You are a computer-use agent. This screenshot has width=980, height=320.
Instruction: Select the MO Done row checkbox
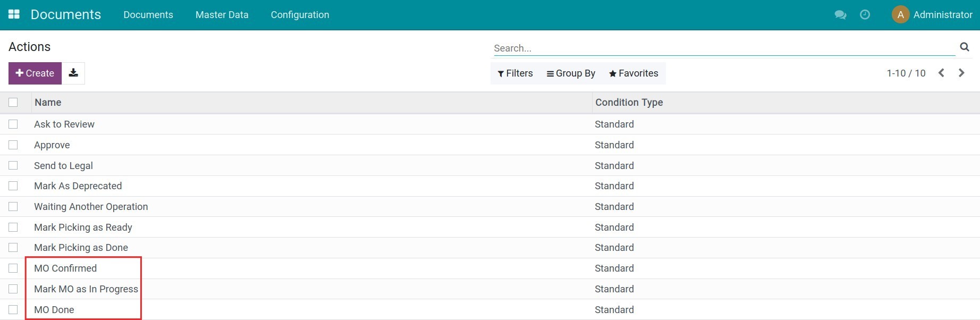13,310
